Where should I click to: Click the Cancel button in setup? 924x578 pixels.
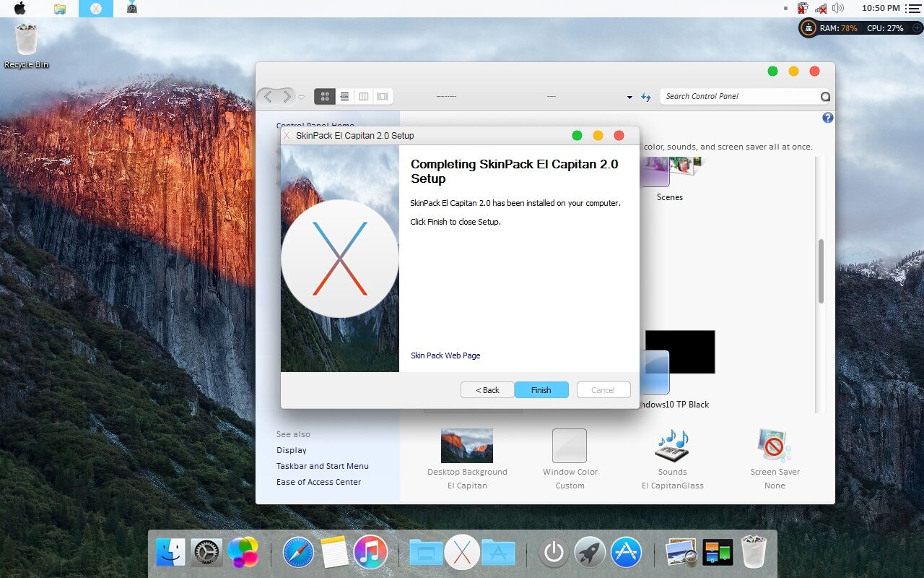(603, 390)
